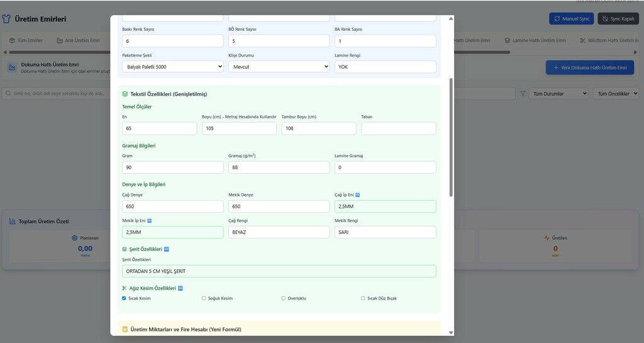The image size is (644, 343).
Task: Switch to the Tüm Emirler tab
Action: point(26,40)
